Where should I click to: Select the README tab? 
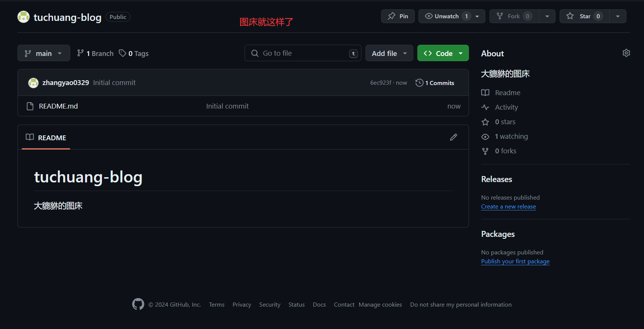pos(46,138)
